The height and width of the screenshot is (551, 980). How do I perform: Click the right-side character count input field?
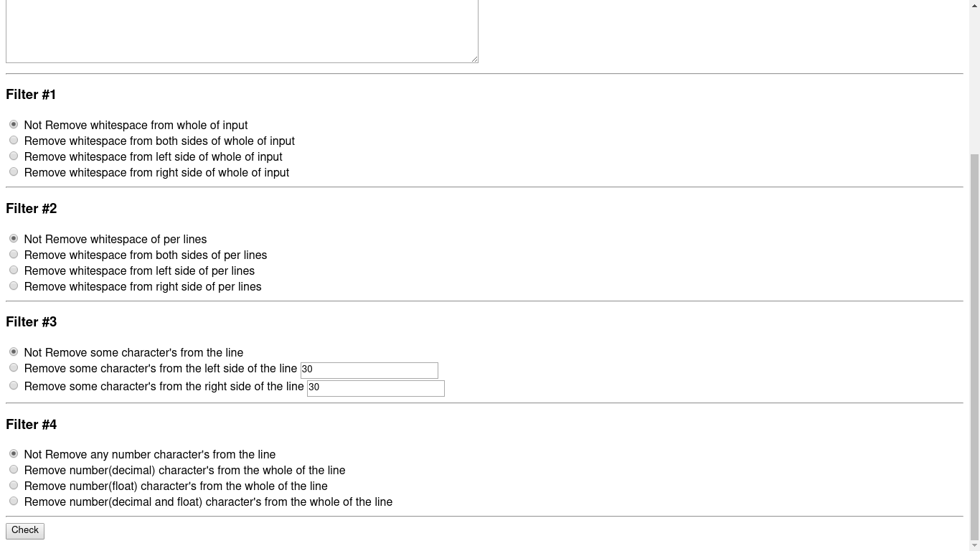point(375,388)
